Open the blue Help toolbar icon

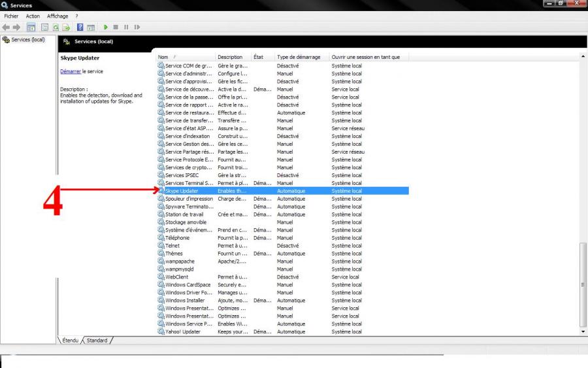80,27
